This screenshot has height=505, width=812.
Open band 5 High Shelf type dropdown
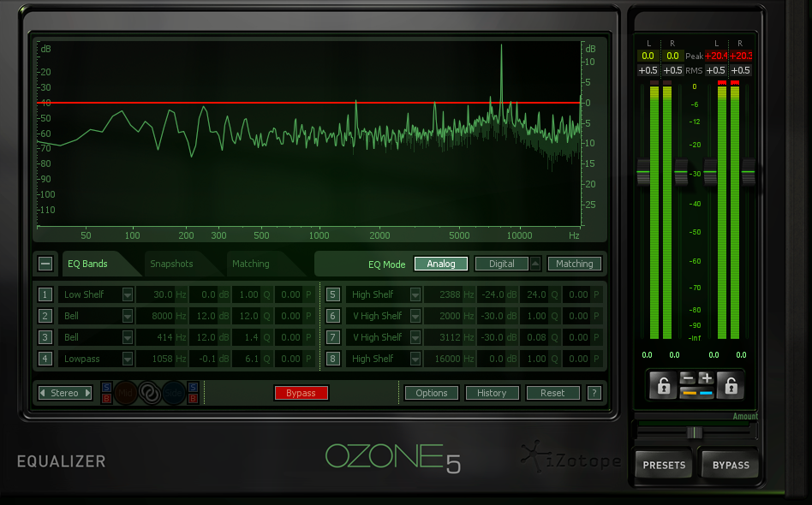point(415,295)
